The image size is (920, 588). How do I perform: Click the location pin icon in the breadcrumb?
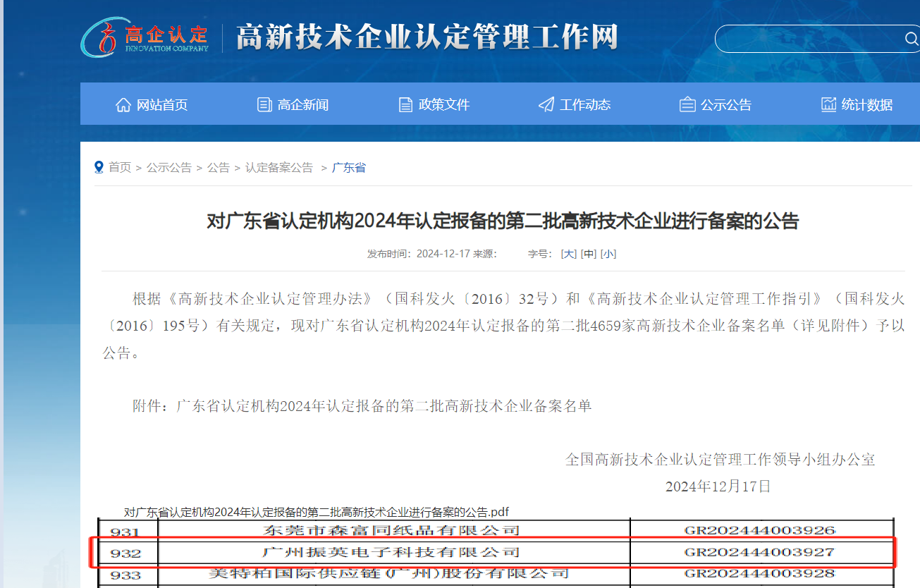[x=99, y=166]
